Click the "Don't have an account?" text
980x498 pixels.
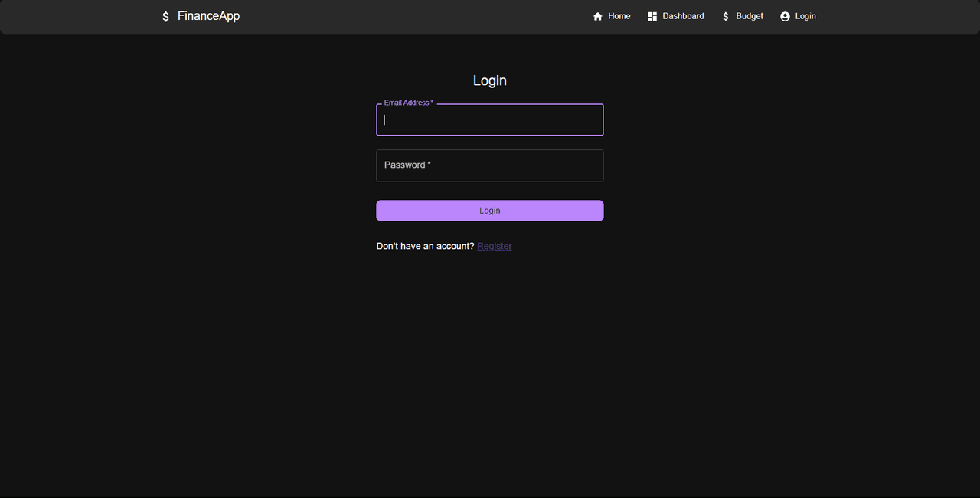[x=425, y=246]
